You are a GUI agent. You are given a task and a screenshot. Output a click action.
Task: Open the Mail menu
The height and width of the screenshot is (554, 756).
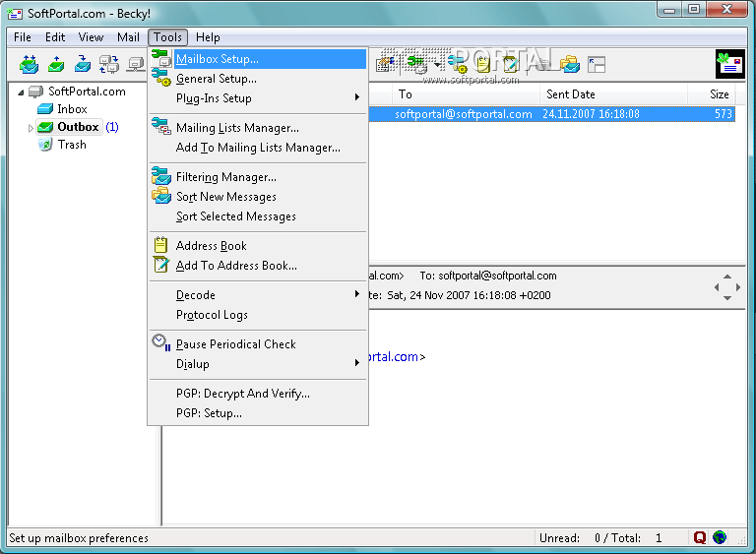[128, 37]
